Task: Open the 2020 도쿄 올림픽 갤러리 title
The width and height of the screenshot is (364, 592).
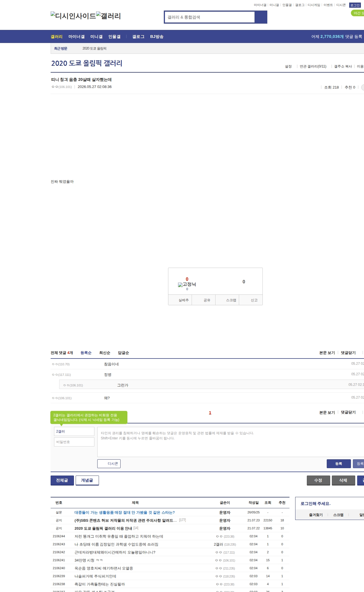Action: pyautogui.click(x=87, y=63)
